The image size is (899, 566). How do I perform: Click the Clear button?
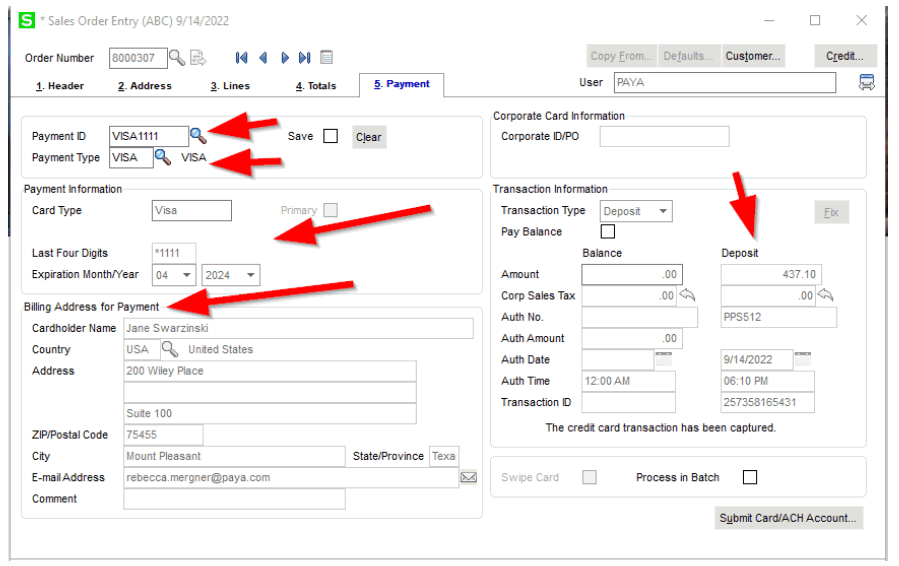[369, 137]
